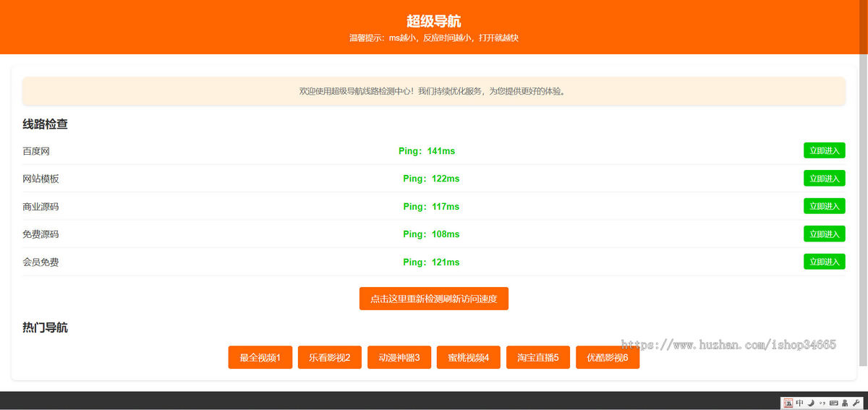868x410 pixels.
Task: Click the Ping: 108ms value
Action: 431,234
